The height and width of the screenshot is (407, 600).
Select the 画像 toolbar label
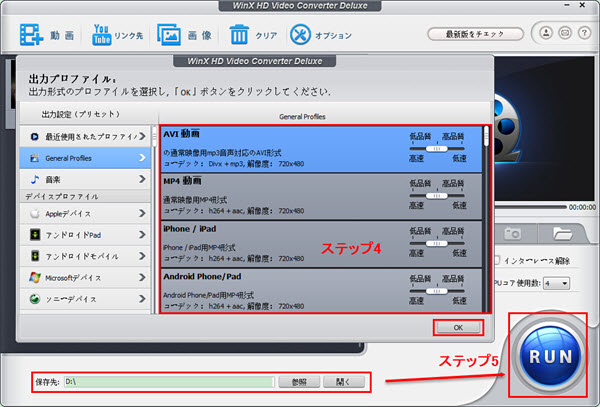(x=199, y=36)
